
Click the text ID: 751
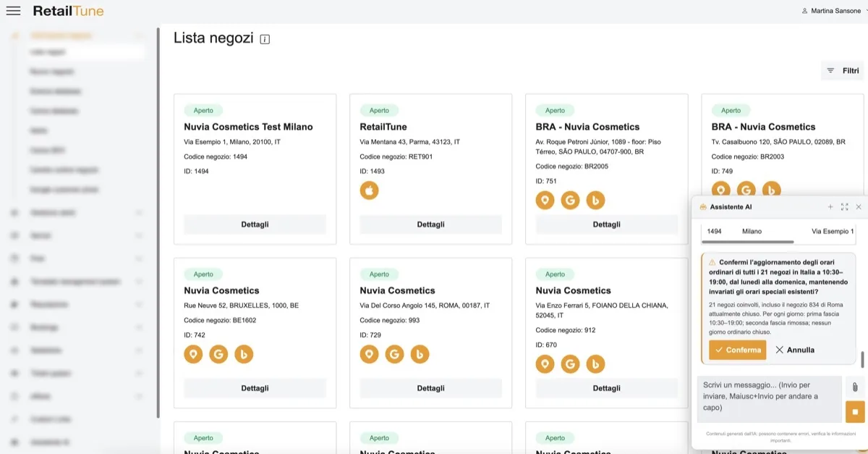[546, 181]
